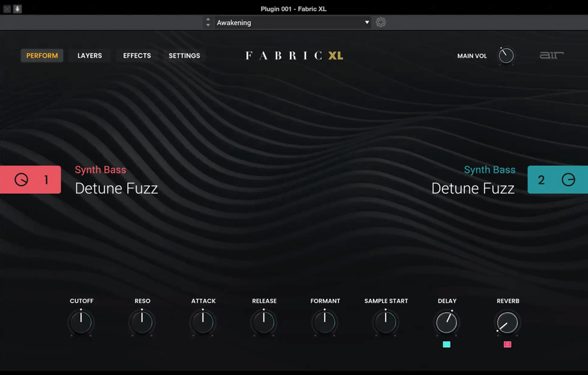588x375 pixels.
Task: Click the MAIN VOL label
Action: click(x=472, y=56)
